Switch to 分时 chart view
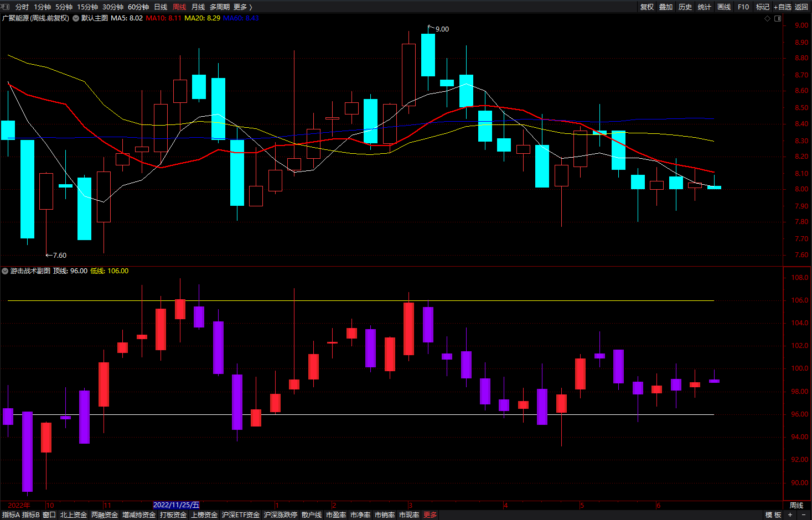Screen dimensions: 812x520 tap(22, 7)
